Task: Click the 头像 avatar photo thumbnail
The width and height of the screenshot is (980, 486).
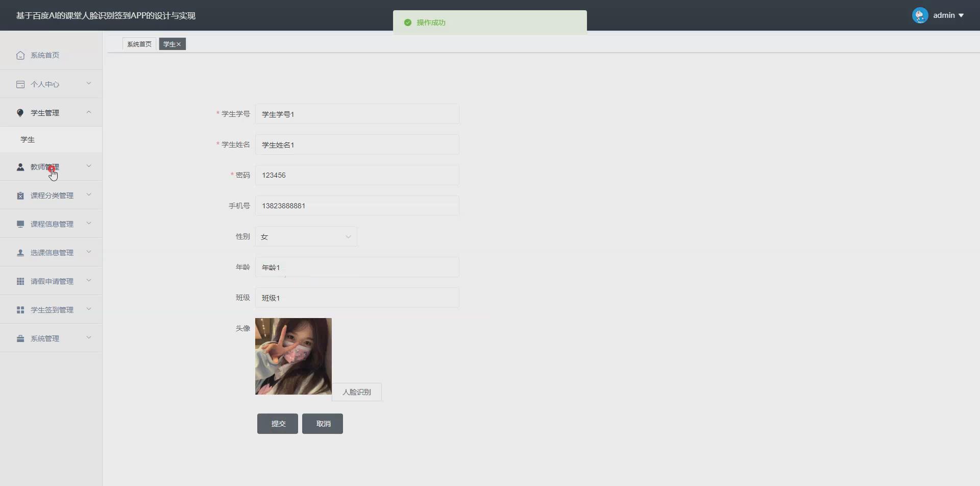Action: 293,356
